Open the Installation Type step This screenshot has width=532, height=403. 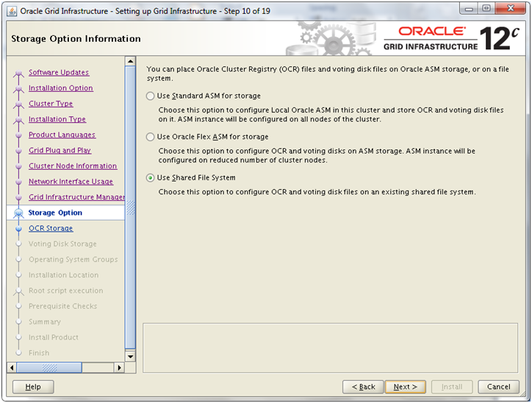point(57,119)
